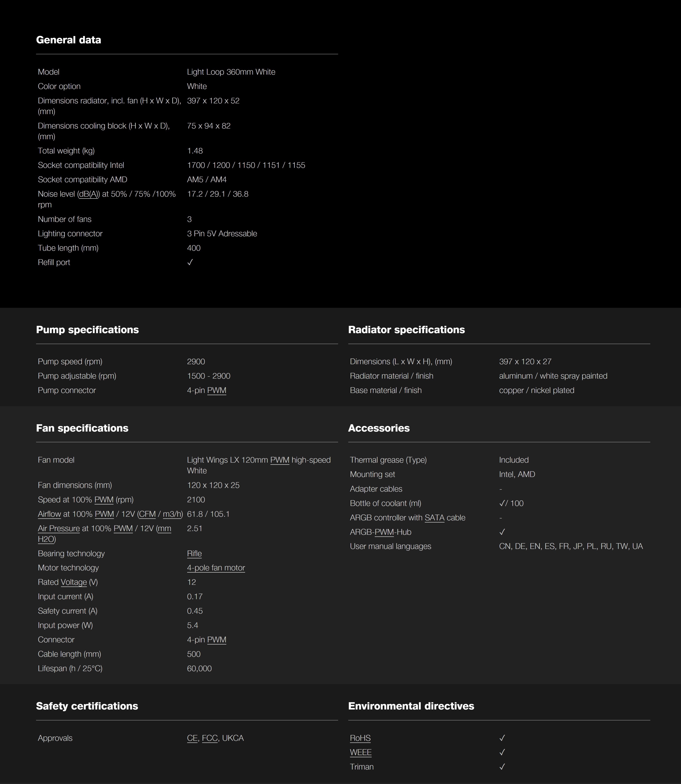Click the checkmark in the Bottle of coolant row

click(x=502, y=503)
